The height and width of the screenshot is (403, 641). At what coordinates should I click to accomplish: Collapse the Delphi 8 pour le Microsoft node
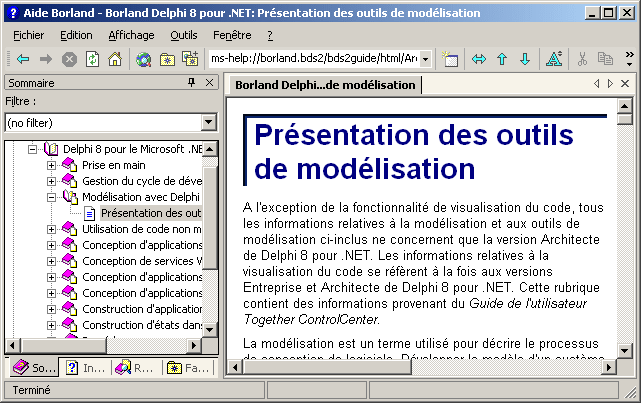click(32, 150)
